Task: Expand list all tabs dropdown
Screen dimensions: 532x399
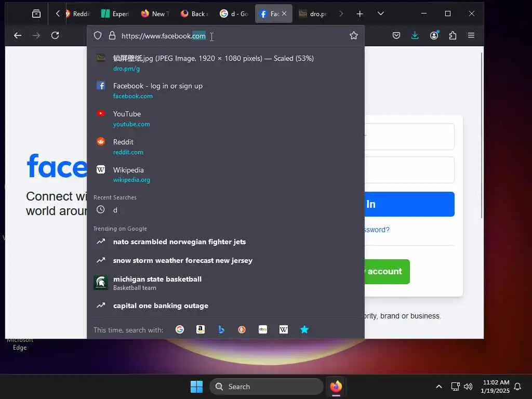Action: (x=381, y=14)
